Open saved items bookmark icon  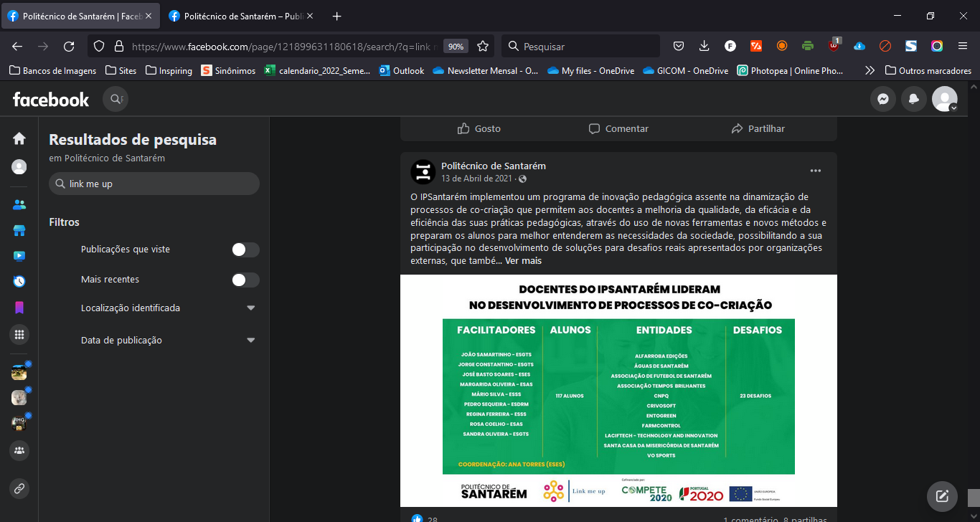(19, 308)
